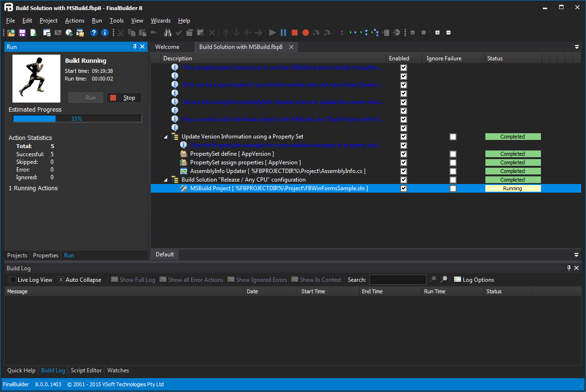Open the document tabs dropdown arrow
586x392 pixels.
click(576, 47)
